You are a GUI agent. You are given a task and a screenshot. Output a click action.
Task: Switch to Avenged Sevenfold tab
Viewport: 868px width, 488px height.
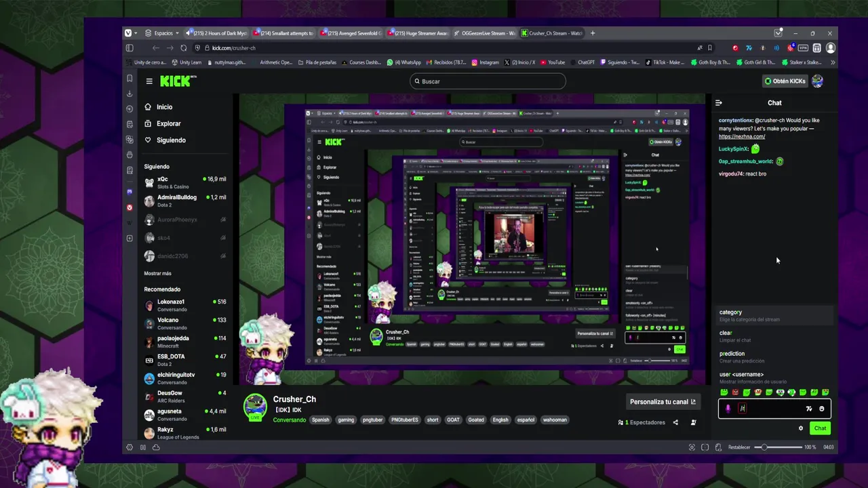(x=351, y=33)
